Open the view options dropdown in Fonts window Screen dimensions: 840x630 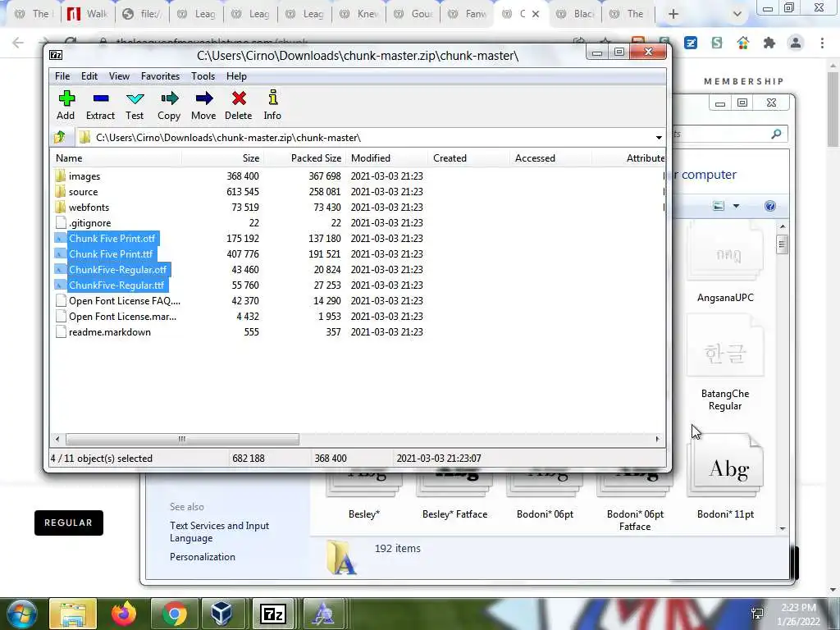pyautogui.click(x=736, y=206)
